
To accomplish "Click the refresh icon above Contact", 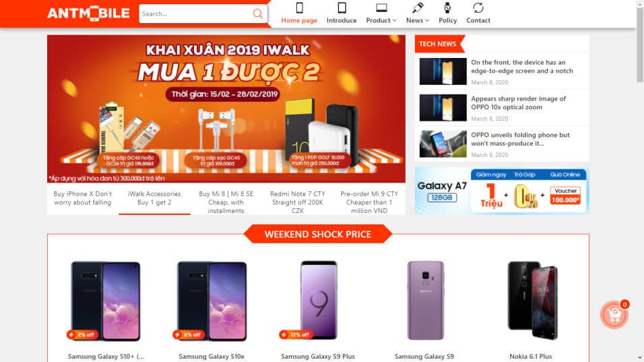I will [x=478, y=8].
